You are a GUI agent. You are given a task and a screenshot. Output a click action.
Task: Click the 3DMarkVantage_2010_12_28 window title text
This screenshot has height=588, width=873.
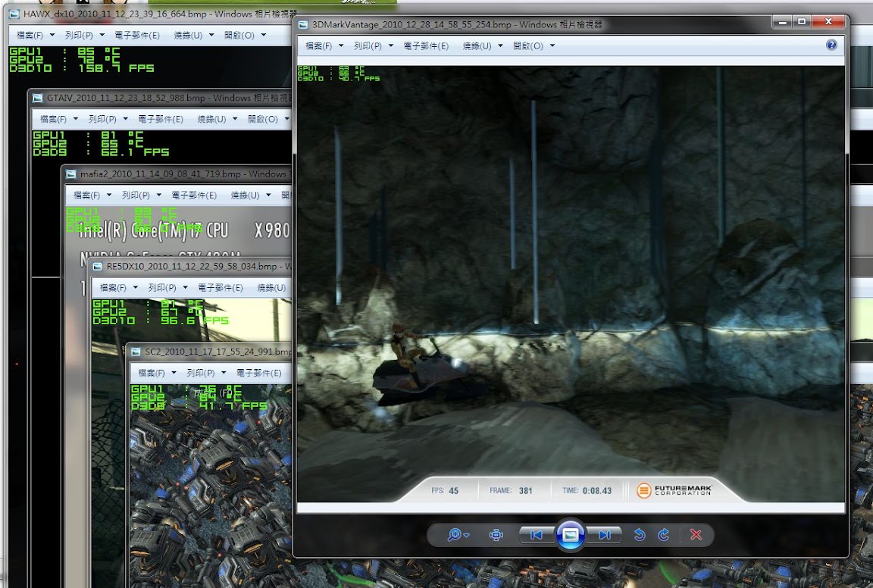click(x=457, y=24)
